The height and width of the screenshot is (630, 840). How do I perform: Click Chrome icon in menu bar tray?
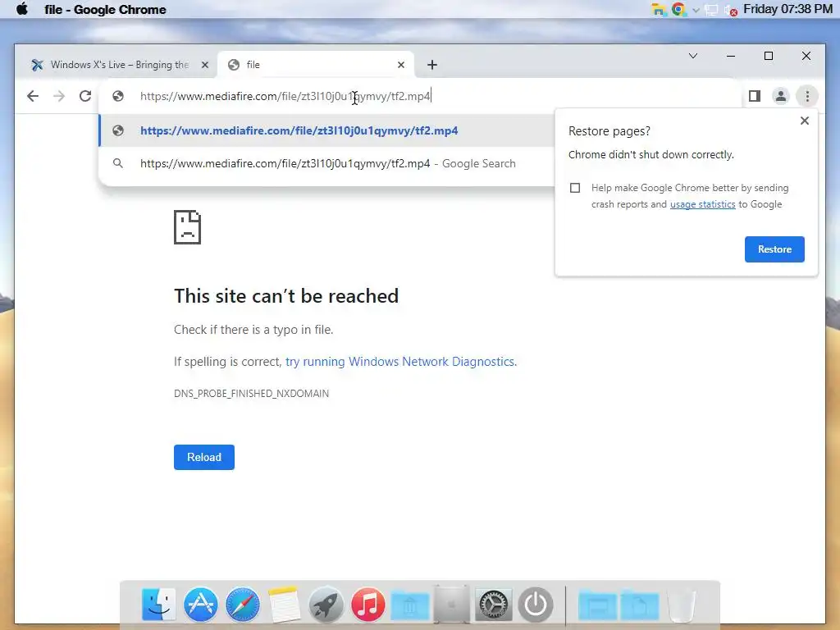(x=678, y=9)
